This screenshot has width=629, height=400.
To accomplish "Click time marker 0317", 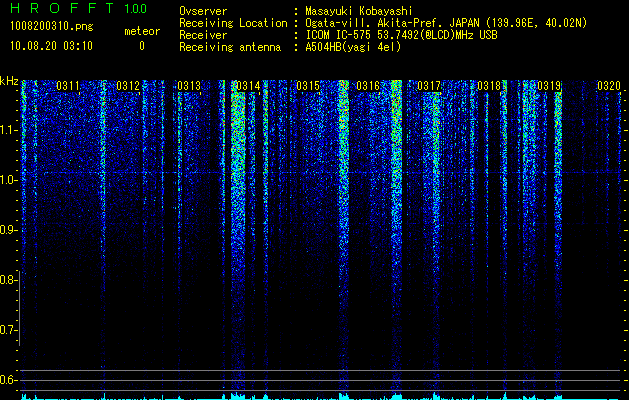I will click(429, 86).
